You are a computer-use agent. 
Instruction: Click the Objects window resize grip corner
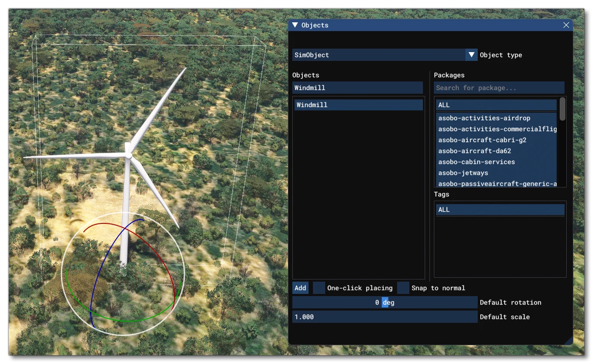pyautogui.click(x=568, y=340)
